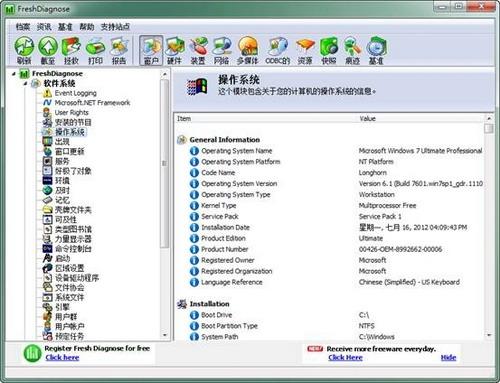Select the 基准 benchmark clock toolbar icon
Screen dimensions: 500x383
click(376, 50)
